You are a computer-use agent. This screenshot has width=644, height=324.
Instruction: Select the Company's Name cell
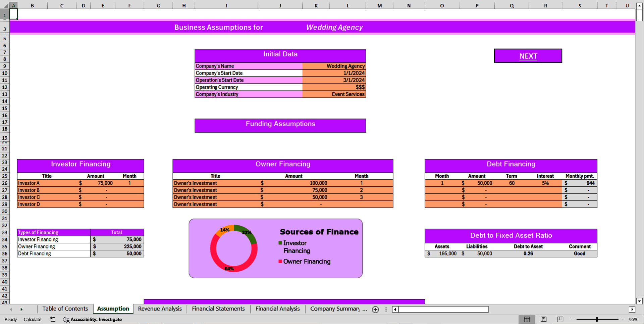point(215,66)
